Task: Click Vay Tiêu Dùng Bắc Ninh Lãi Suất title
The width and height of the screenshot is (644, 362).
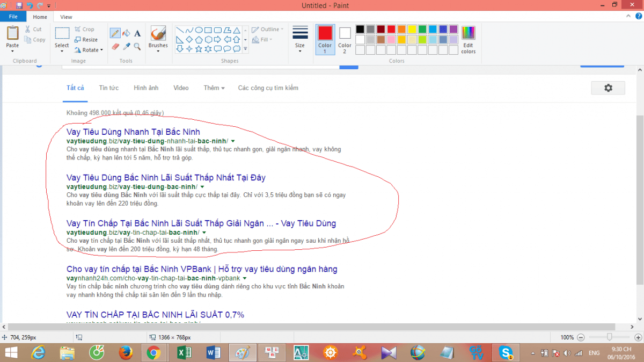Action: [x=166, y=177]
